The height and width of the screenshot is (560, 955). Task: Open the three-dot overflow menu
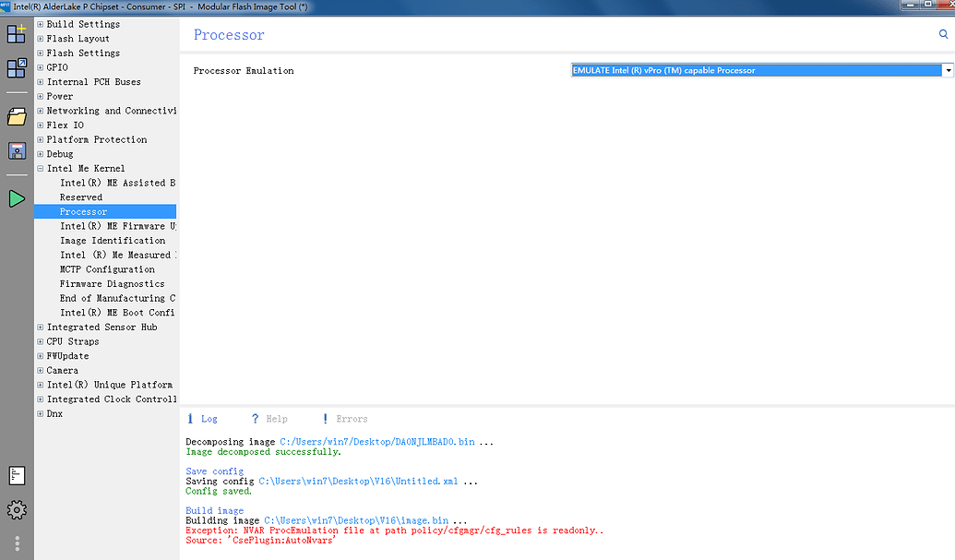15,543
